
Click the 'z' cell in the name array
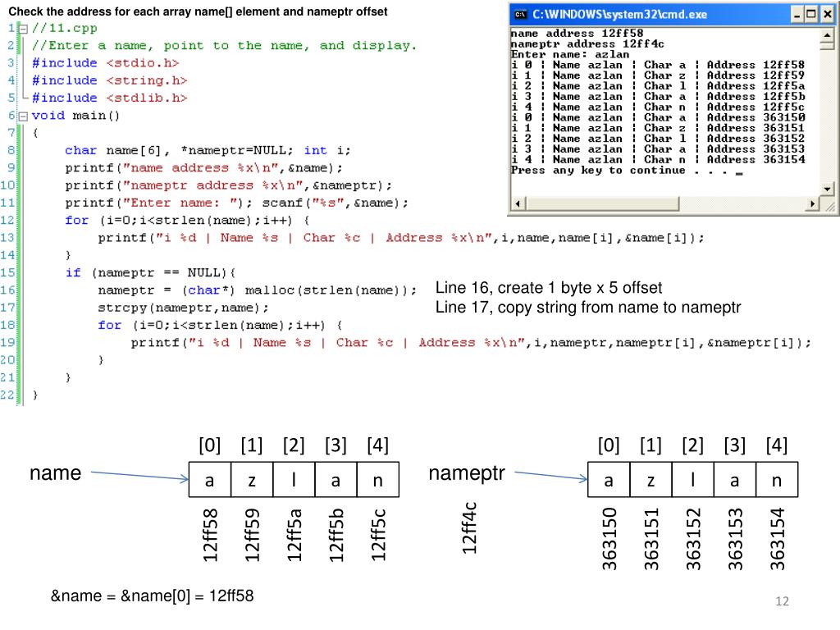click(252, 480)
